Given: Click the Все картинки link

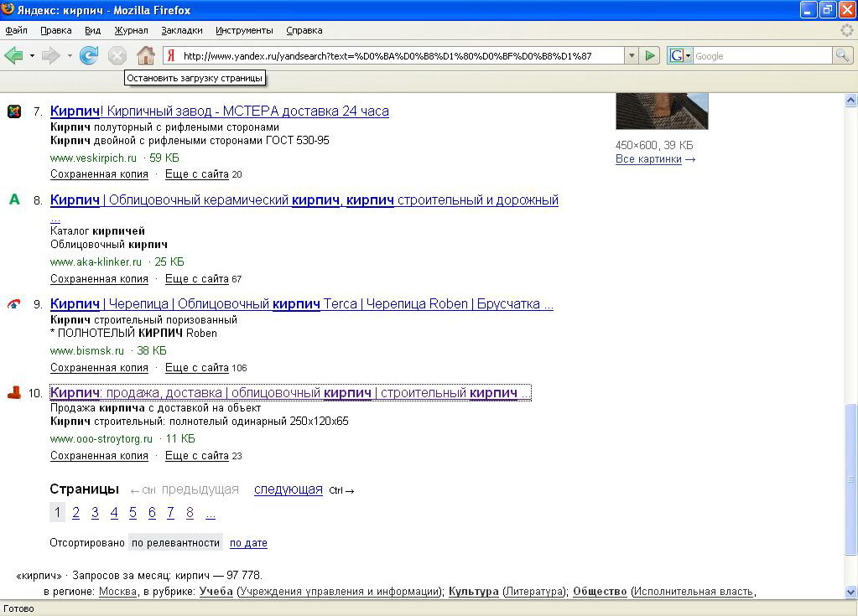Looking at the screenshot, I should pos(648,159).
